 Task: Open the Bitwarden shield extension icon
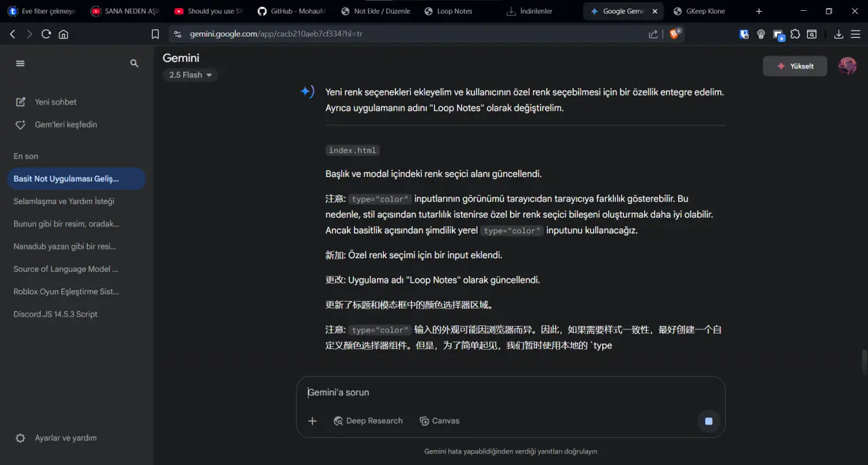point(744,34)
